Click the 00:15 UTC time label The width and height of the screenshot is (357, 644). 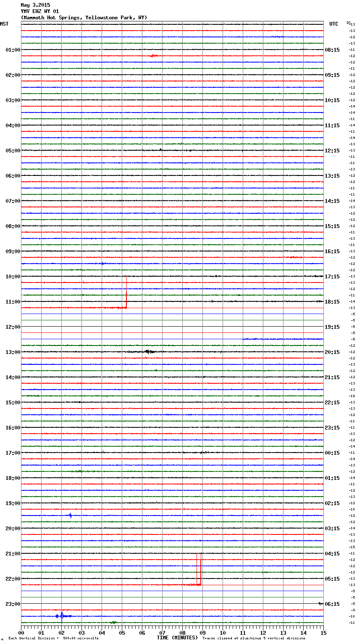click(332, 453)
